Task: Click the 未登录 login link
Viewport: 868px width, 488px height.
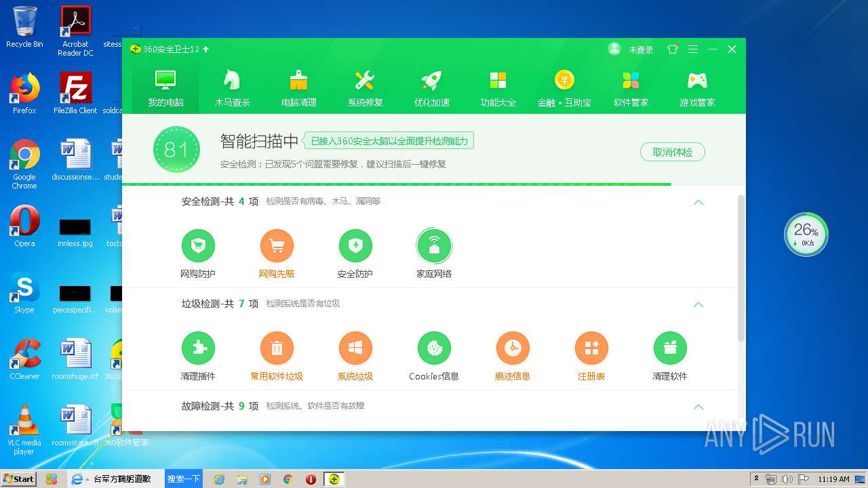Action: 641,49
